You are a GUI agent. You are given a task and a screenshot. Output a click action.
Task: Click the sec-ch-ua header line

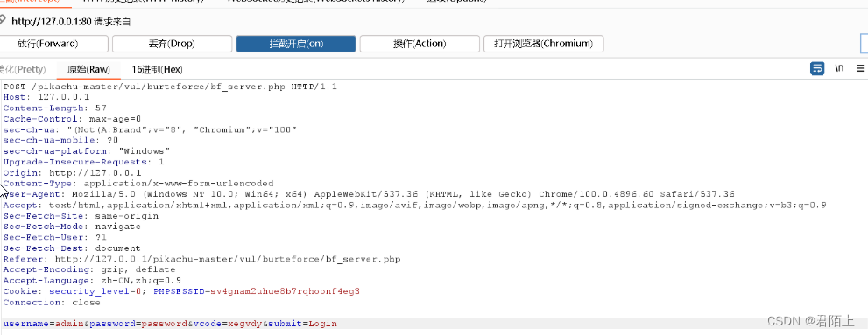tap(150, 129)
